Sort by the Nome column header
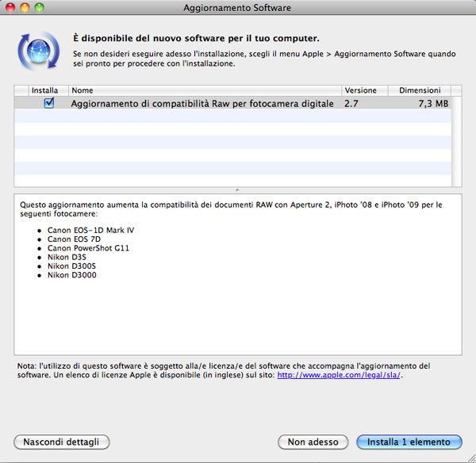The height and width of the screenshot is (463, 476). click(205, 90)
